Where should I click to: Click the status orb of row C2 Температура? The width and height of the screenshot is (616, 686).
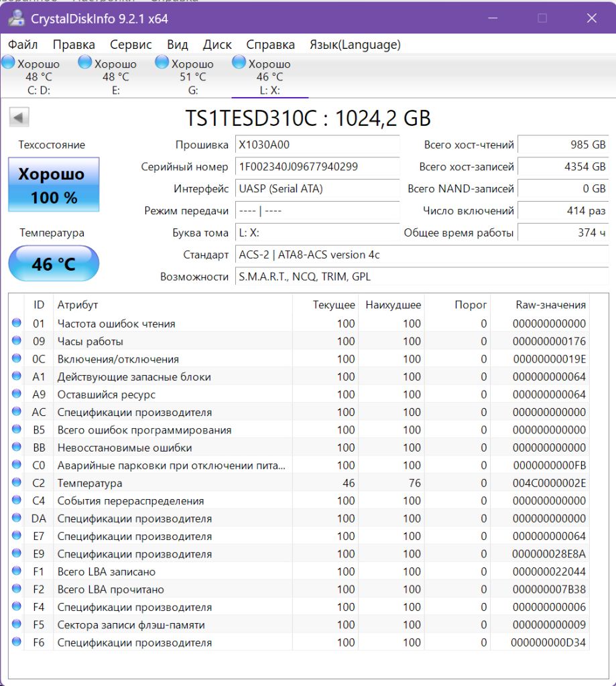17,482
